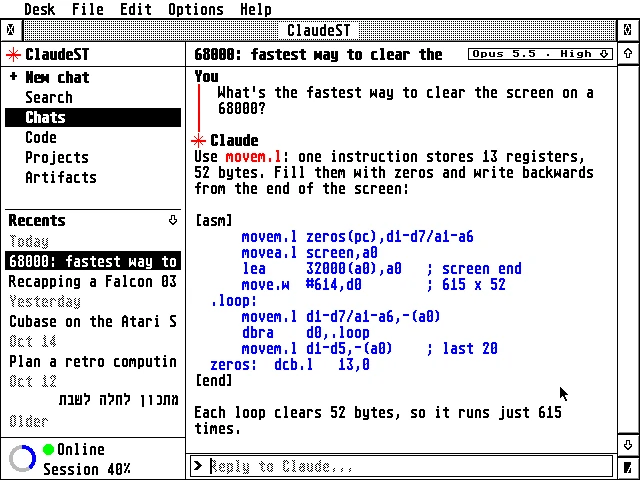Open the 'Opus 5.5 · High' model dropdown
Screen dimensions: 640x480
click(540, 54)
